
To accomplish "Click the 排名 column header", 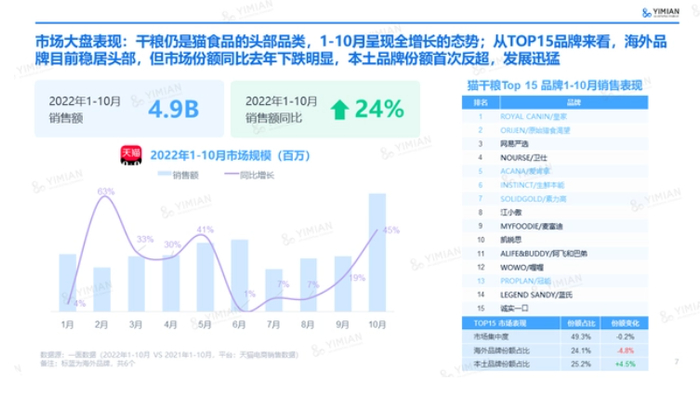I will click(x=481, y=103).
